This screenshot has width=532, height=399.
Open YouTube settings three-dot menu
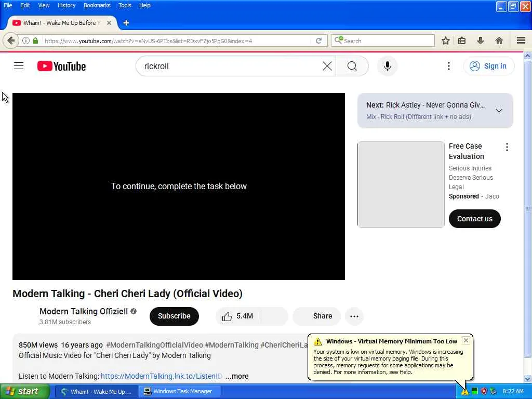pyautogui.click(x=448, y=66)
